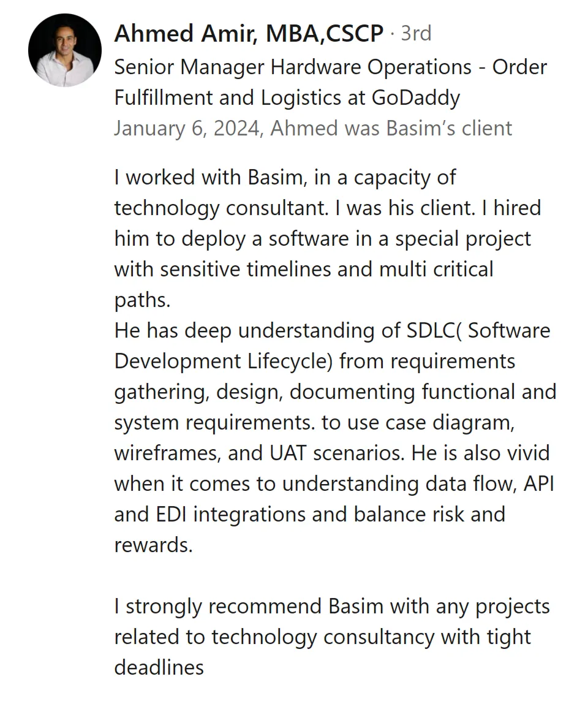588x701 pixels.
Task: Click the final word "deadlines"
Action: tap(159, 668)
